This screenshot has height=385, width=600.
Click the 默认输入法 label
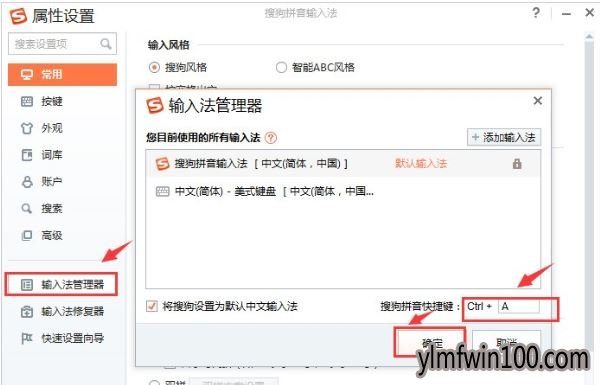click(x=421, y=164)
